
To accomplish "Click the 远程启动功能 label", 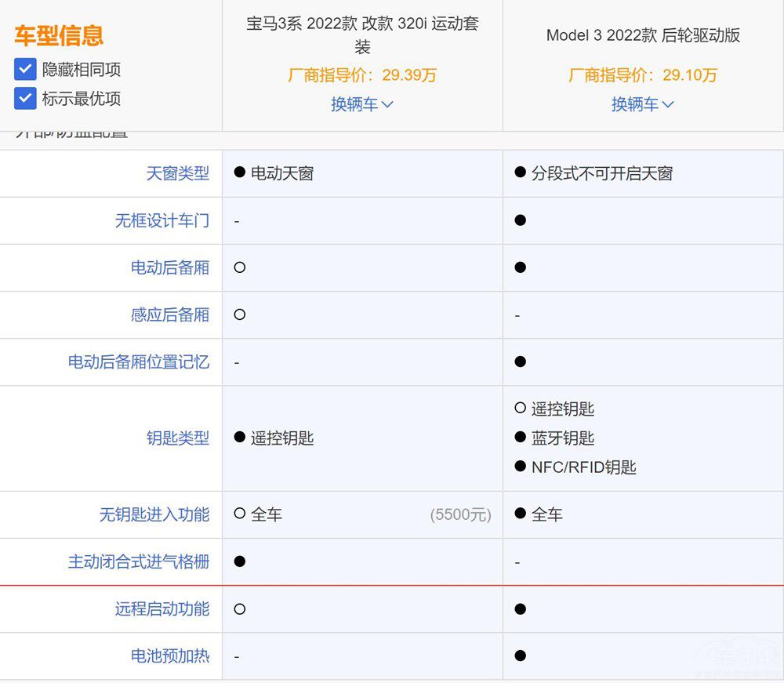I will (162, 609).
